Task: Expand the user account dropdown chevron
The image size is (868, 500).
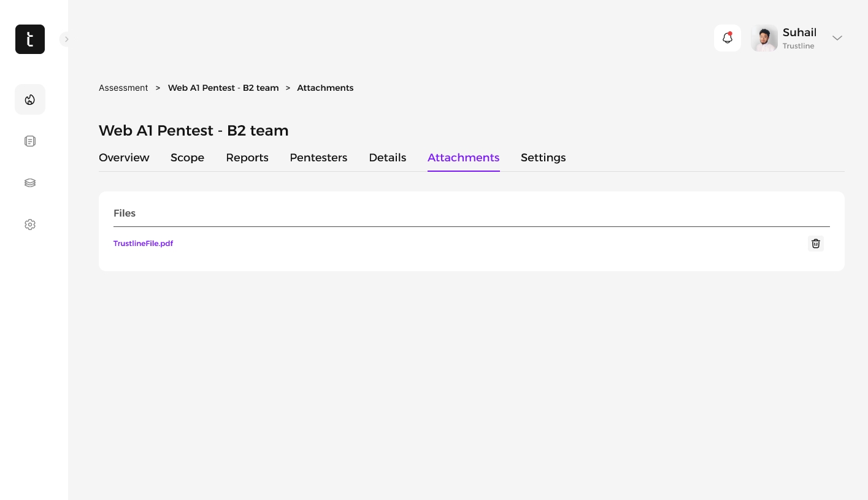Action: coord(837,38)
